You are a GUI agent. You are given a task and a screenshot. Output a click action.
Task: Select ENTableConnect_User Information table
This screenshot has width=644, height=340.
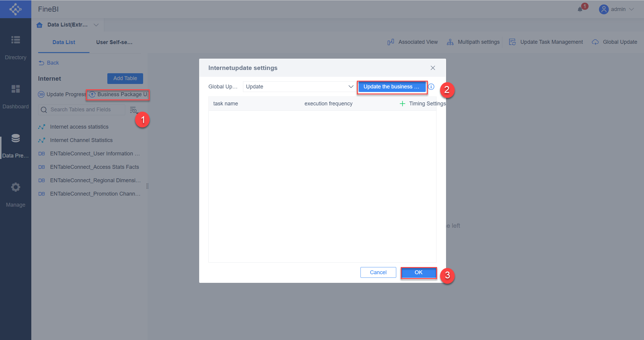pos(89,154)
